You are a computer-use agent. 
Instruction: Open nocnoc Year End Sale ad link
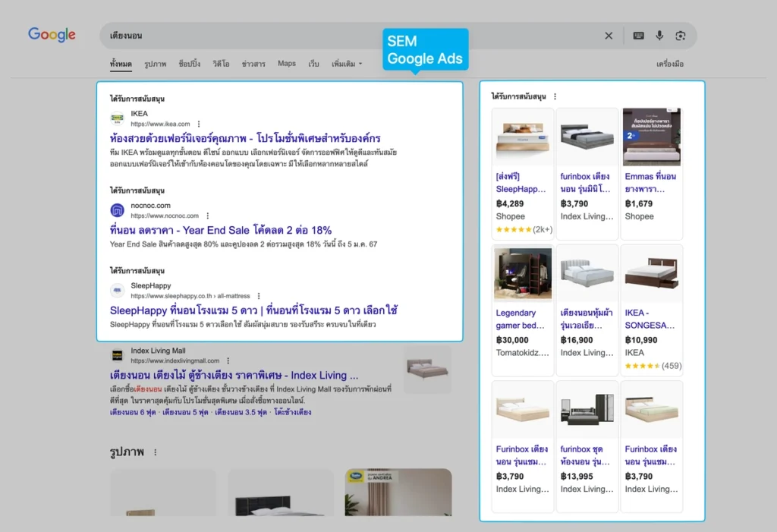[x=221, y=230]
